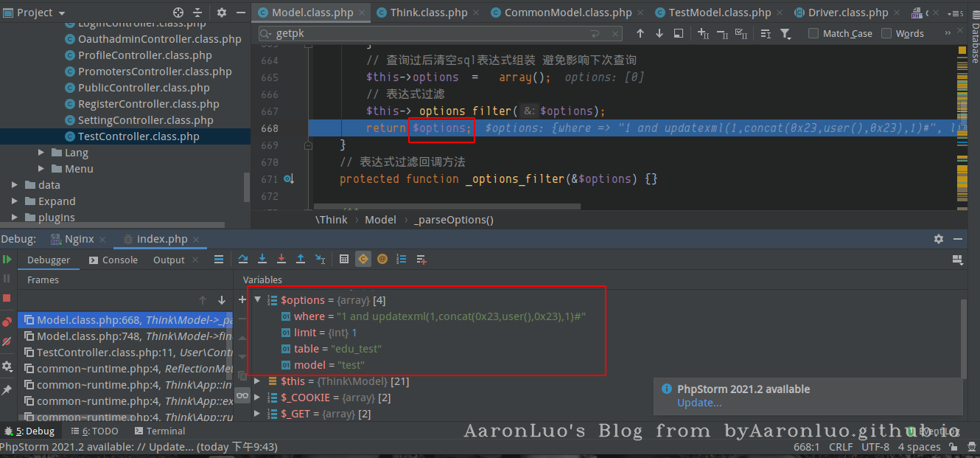This screenshot has height=458, width=980.
Task: Expand the Lang folder in project tree
Action: [x=41, y=153]
